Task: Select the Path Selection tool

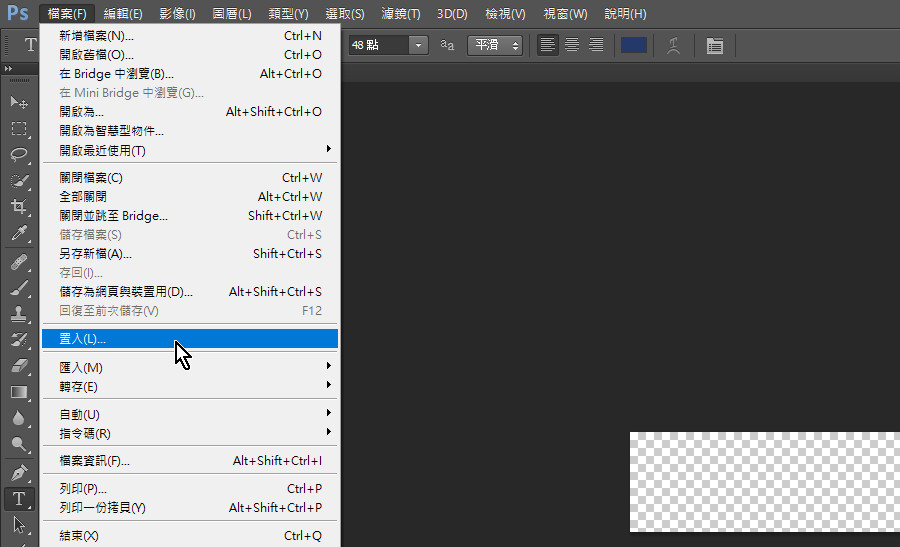Action: click(x=19, y=525)
